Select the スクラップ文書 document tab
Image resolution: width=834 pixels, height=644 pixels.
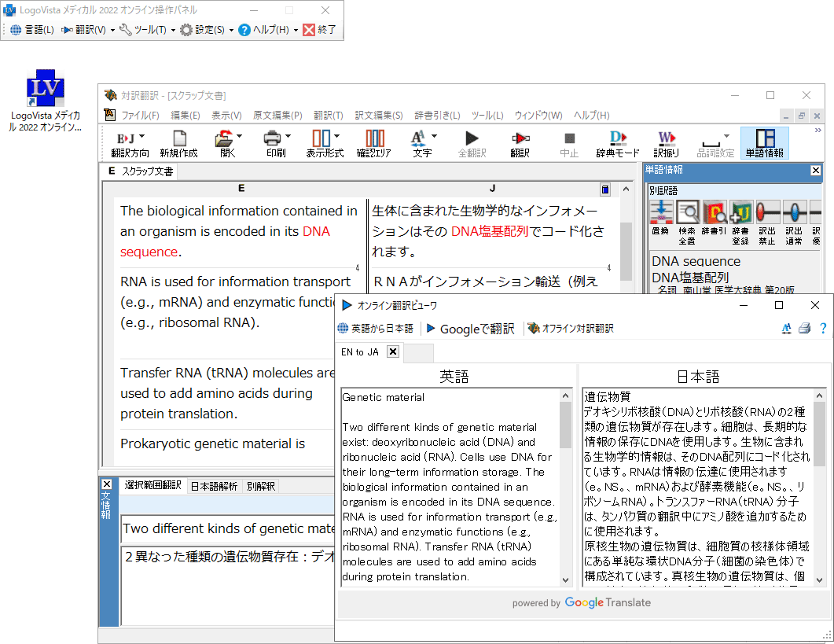141,171
